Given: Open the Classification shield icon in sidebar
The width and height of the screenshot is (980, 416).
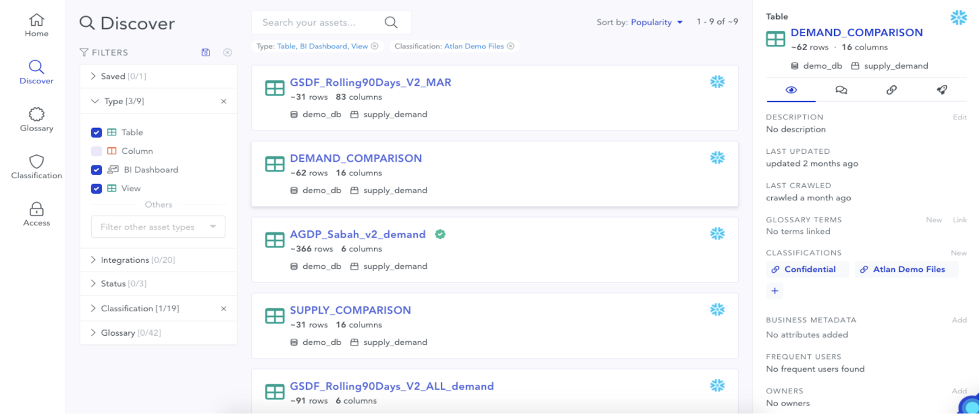Looking at the screenshot, I should (37, 161).
